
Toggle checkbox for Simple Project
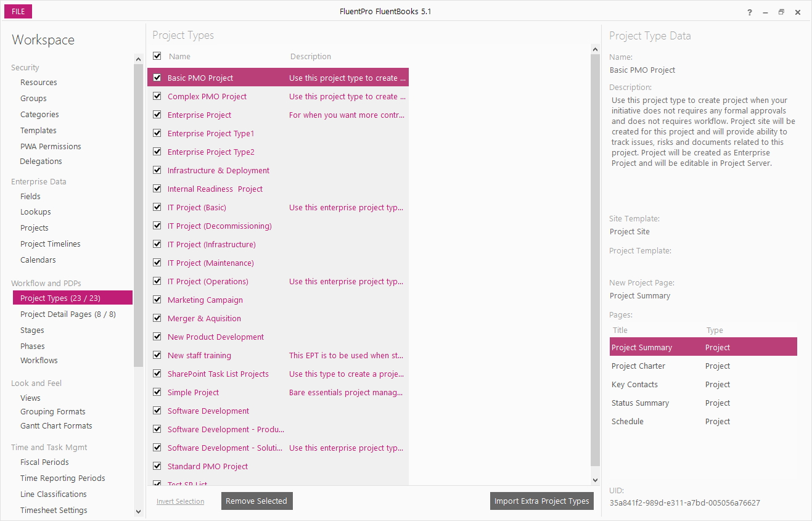157,392
